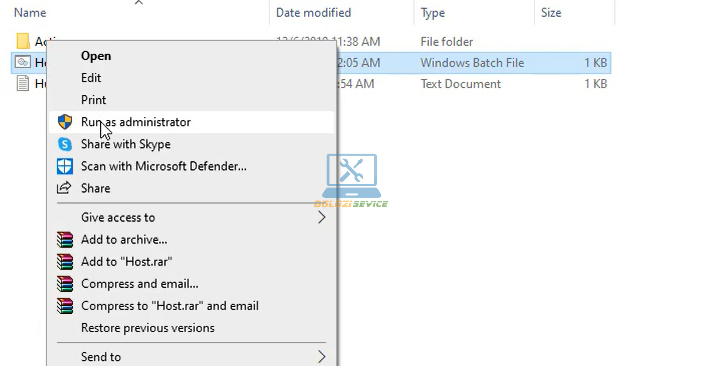This screenshot has width=703, height=366.
Task: Expand the Give access to arrow
Action: pyautogui.click(x=321, y=218)
